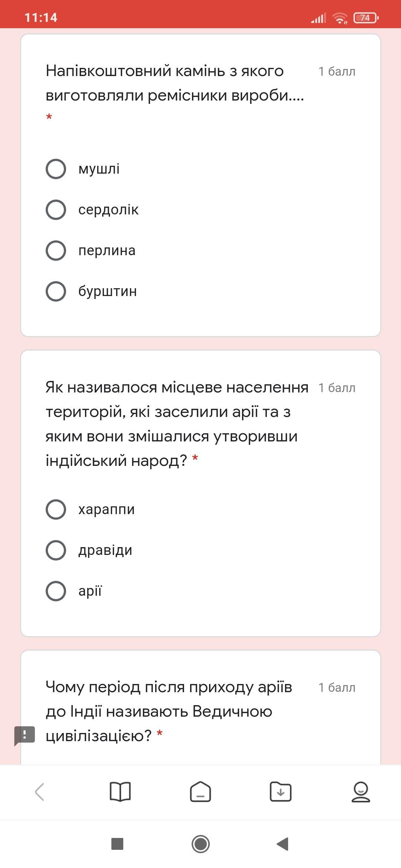Tap the Android recent apps square button

[117, 844]
